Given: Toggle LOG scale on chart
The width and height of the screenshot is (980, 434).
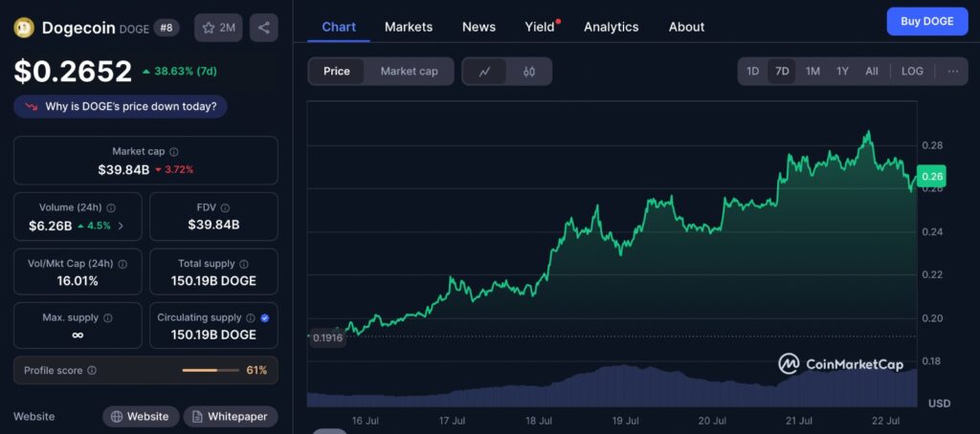Looking at the screenshot, I should coord(912,71).
